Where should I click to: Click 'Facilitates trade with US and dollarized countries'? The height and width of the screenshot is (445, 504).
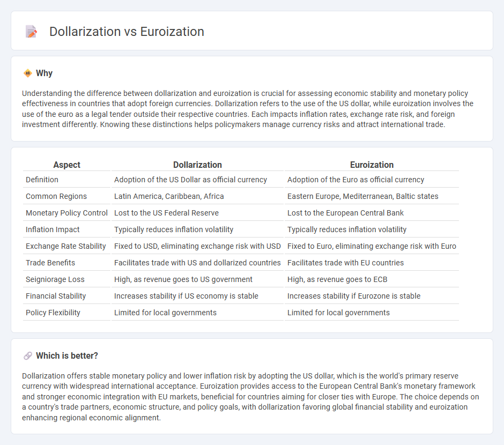pos(197,263)
